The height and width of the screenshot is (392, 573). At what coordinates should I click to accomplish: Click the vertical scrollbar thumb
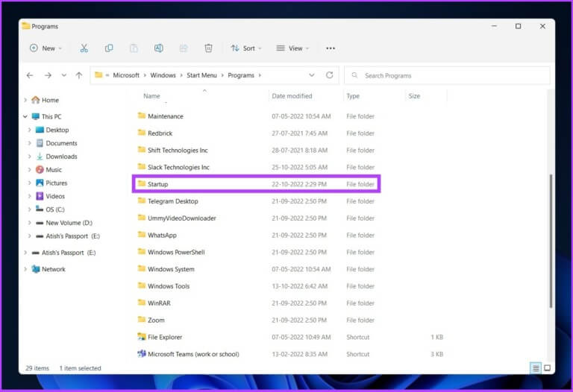551,241
